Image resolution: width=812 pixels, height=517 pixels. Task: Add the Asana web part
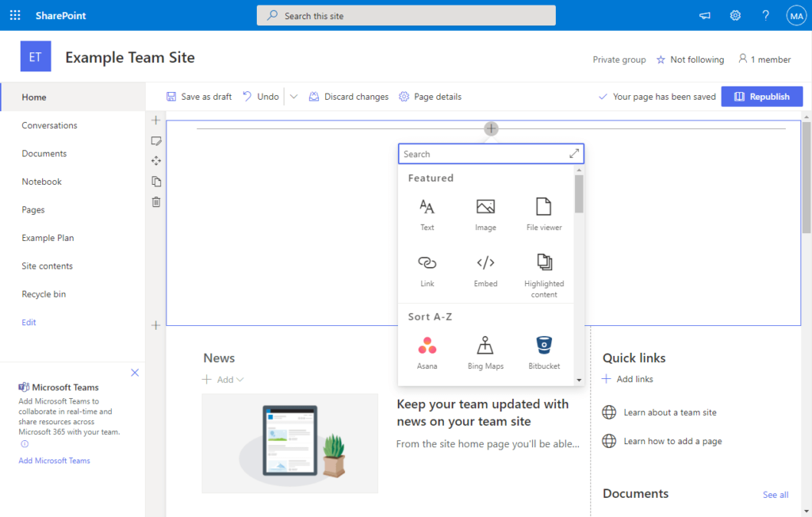click(x=427, y=353)
